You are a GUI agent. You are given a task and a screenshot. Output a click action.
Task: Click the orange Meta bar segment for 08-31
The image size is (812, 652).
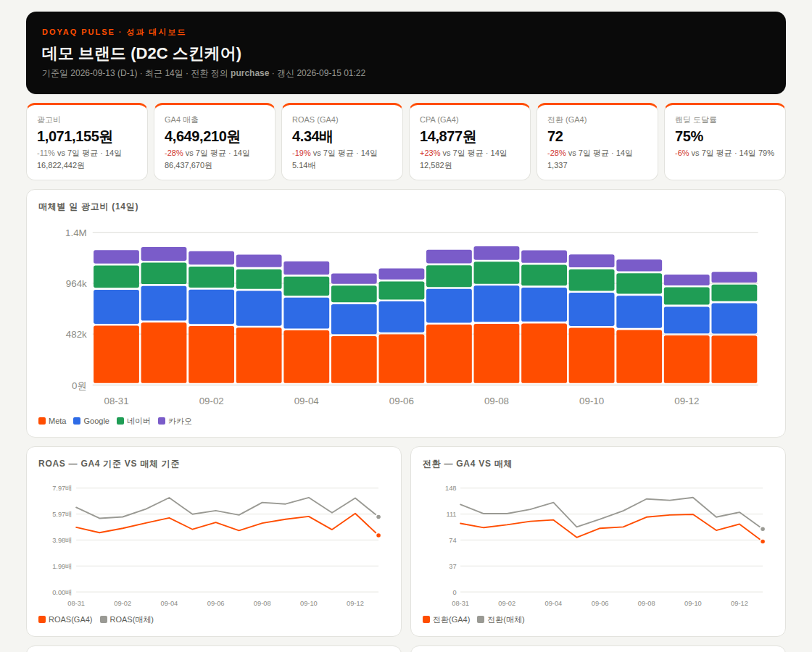click(x=116, y=354)
